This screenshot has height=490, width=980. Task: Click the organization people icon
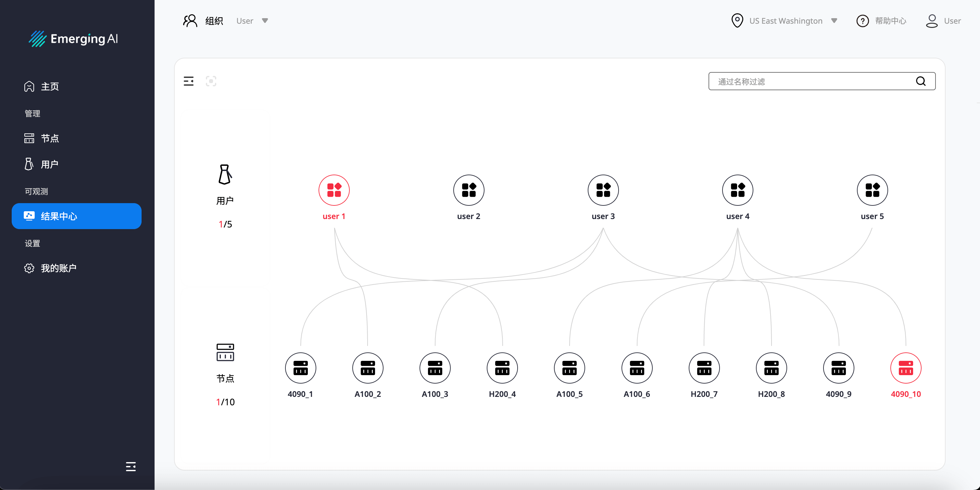190,20
